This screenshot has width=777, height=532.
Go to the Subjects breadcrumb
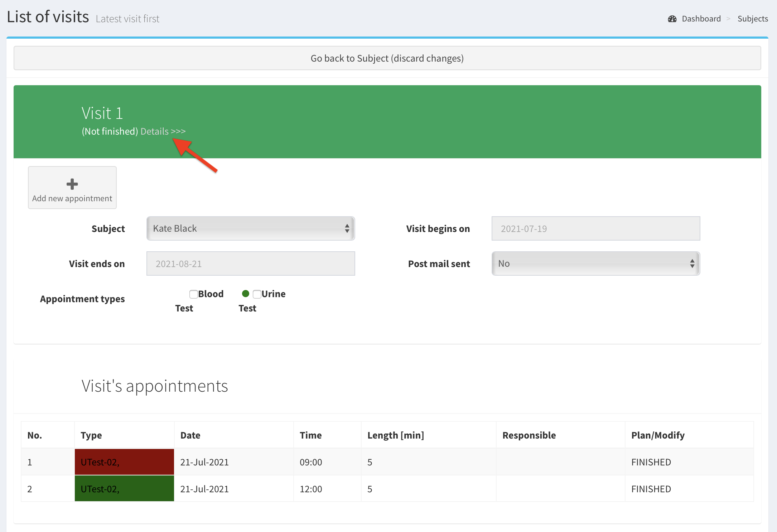[752, 19]
